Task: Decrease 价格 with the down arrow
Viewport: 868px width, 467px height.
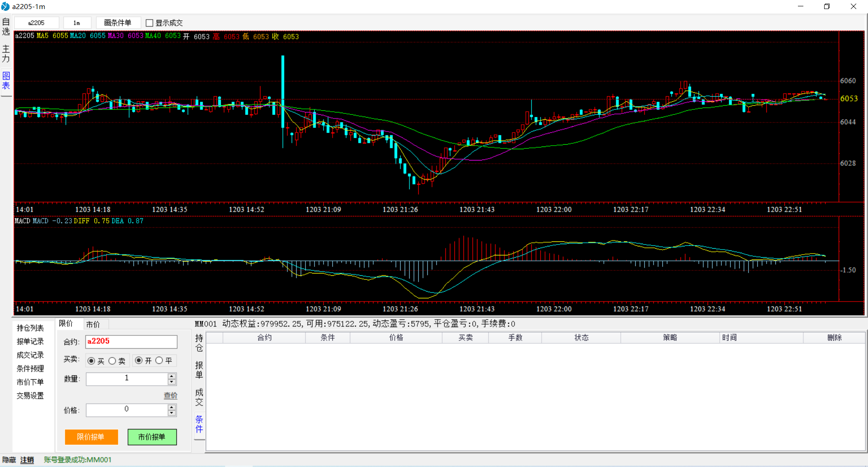Action: 171,413
